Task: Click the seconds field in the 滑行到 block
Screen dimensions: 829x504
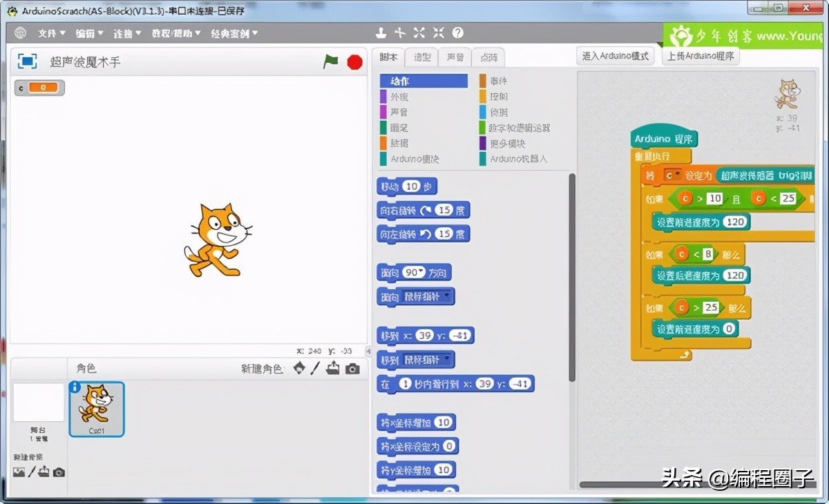Action: point(406,384)
